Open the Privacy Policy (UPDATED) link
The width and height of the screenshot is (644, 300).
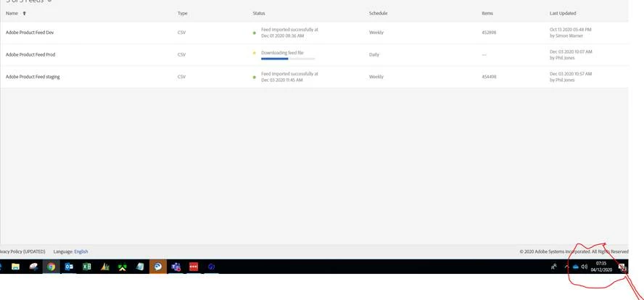tap(22, 251)
